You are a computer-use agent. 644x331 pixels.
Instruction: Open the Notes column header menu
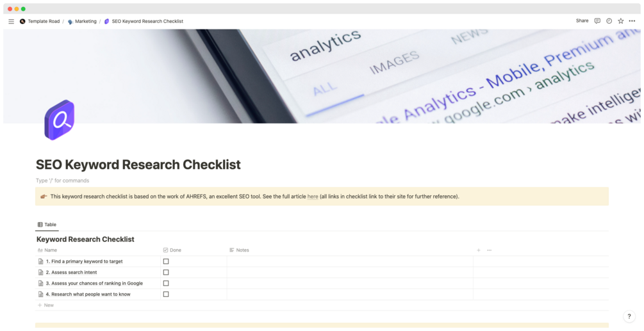[x=242, y=250]
